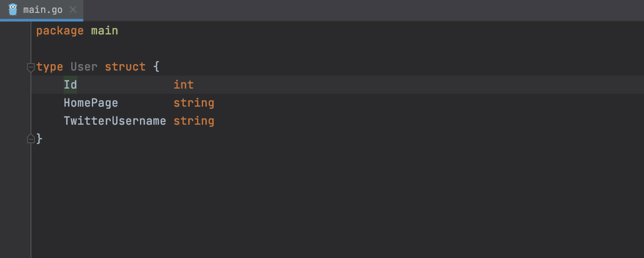Click the opening curly brace
644x258 pixels.
click(x=156, y=67)
